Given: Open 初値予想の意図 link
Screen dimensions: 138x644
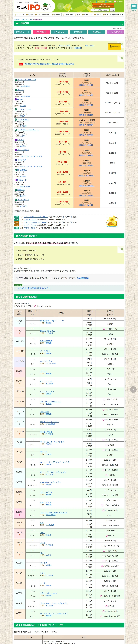Looking at the screenshot, I should 83,278.
